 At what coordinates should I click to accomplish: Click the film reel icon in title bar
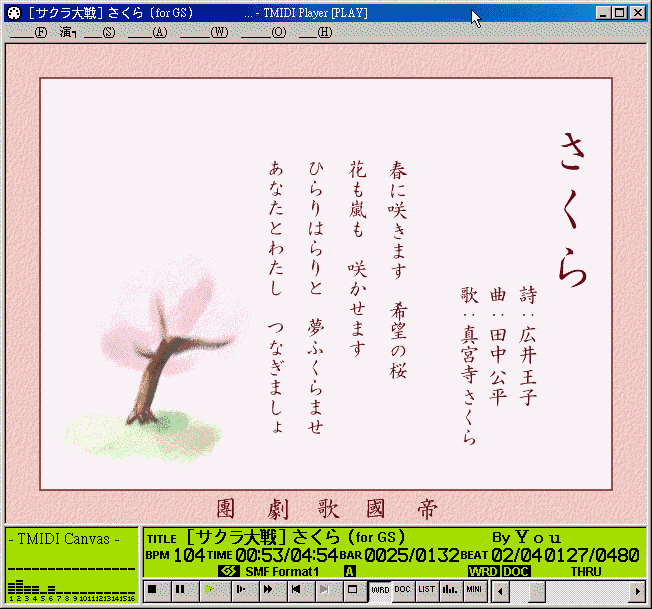point(13,13)
